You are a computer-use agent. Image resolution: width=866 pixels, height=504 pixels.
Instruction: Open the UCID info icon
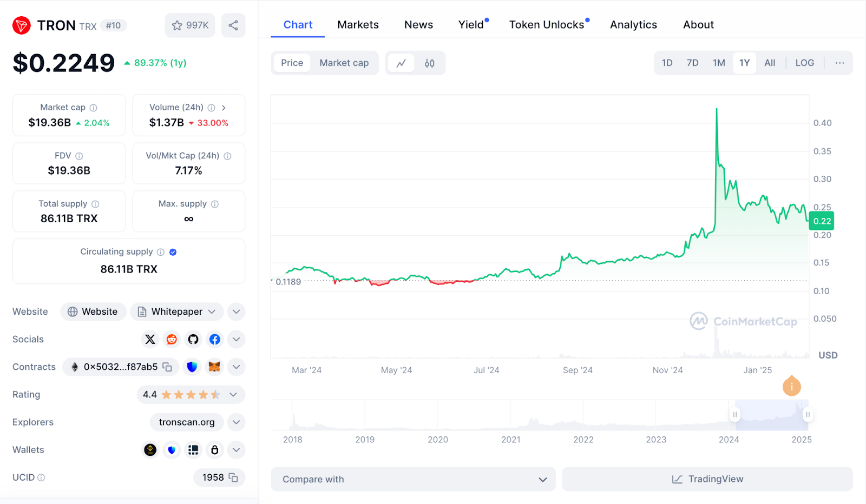tap(41, 478)
